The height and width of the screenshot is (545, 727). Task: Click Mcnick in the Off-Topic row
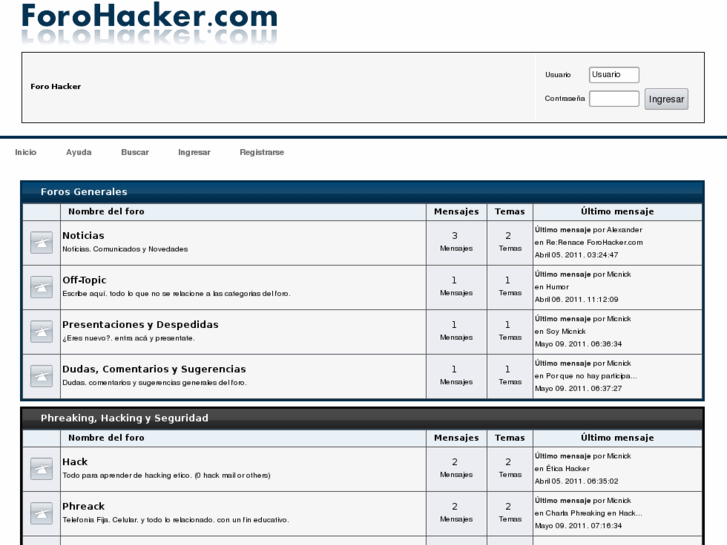619,274
